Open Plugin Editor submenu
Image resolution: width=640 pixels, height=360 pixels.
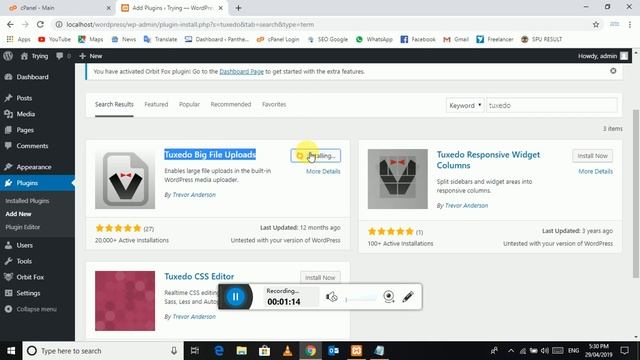23,227
